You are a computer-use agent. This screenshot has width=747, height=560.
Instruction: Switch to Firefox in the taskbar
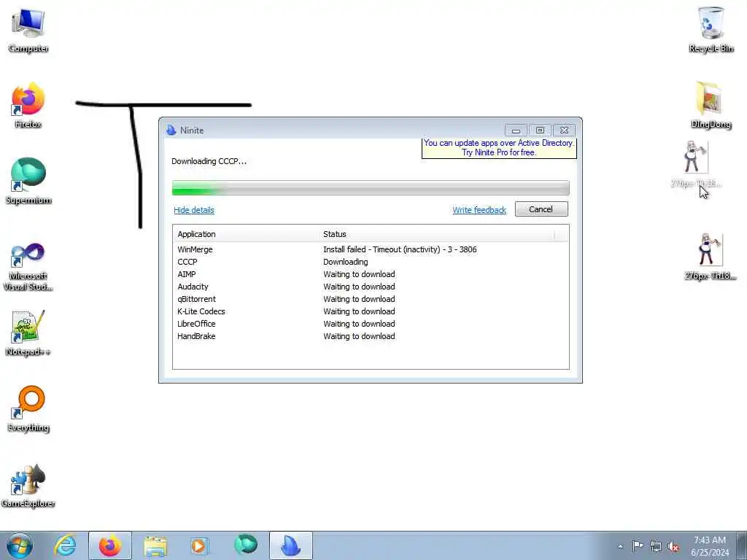point(109,545)
